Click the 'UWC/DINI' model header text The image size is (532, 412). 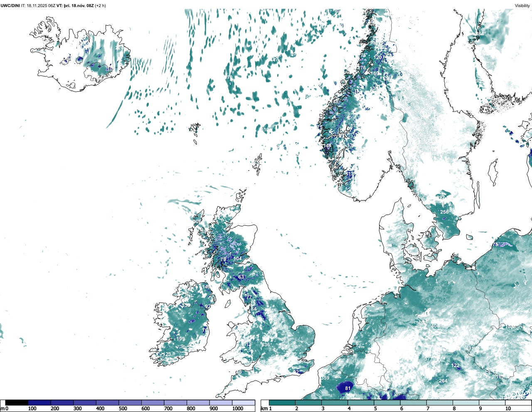10,5
